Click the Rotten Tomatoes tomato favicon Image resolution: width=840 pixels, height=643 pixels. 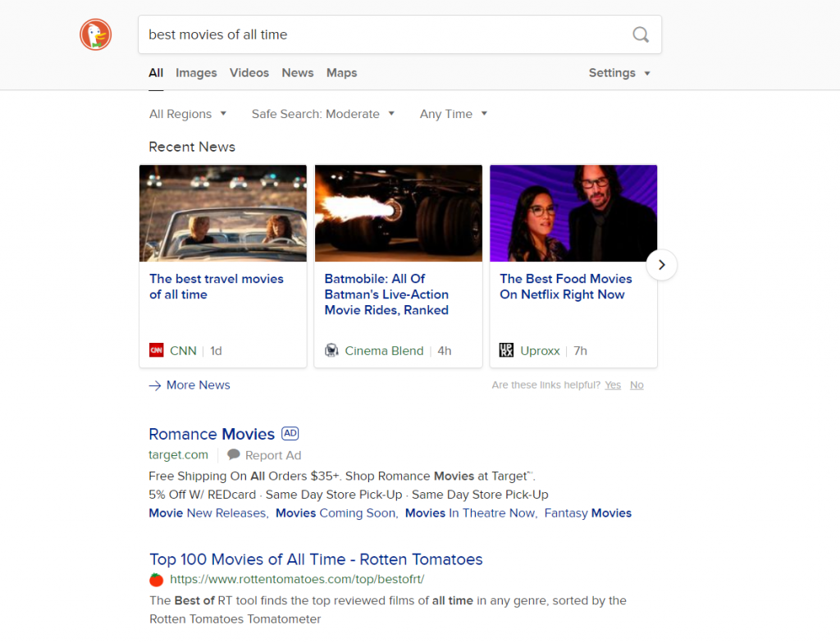point(156,580)
